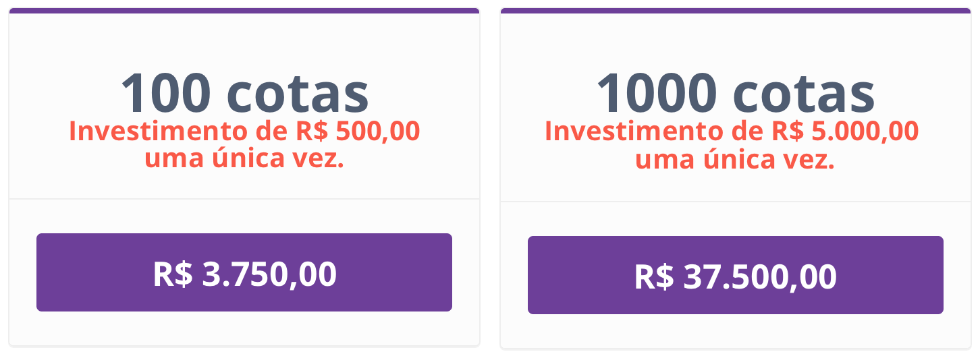Image resolution: width=980 pixels, height=356 pixels.
Task: Click the word "cotas" in the right card
Action: tap(805, 94)
